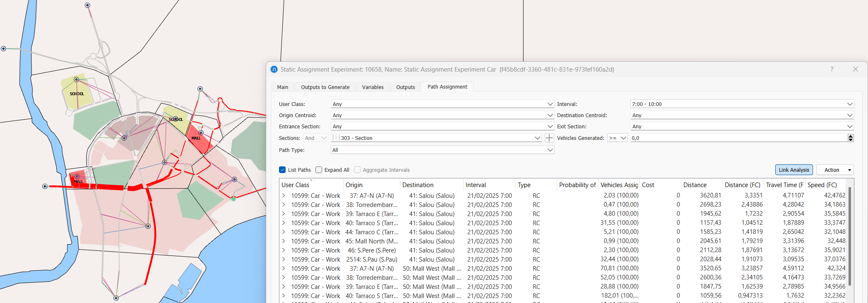
Task: Switch to the Outputs to Generate tab
Action: pos(325,87)
